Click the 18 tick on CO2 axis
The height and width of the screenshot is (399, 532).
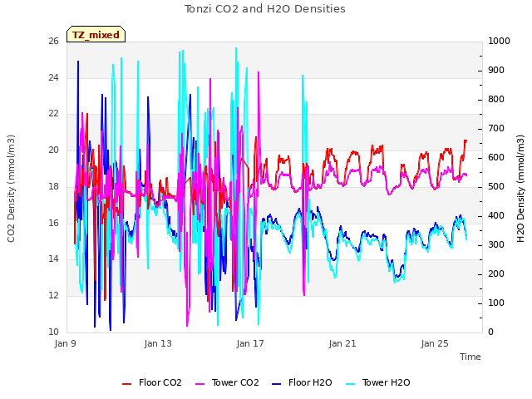pyautogui.click(x=53, y=186)
